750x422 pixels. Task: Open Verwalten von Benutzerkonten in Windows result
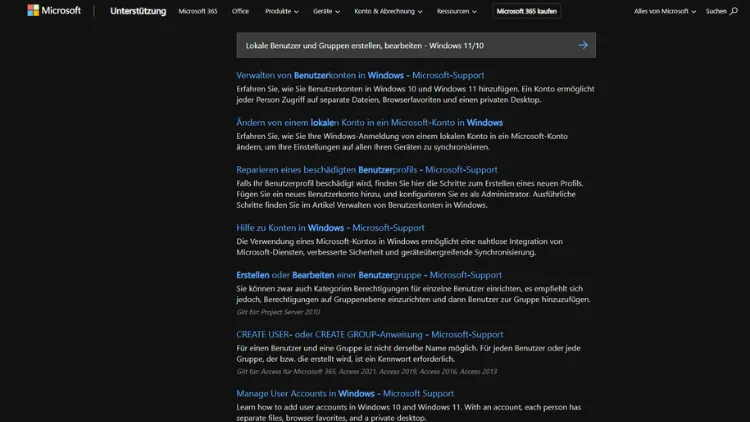(360, 75)
